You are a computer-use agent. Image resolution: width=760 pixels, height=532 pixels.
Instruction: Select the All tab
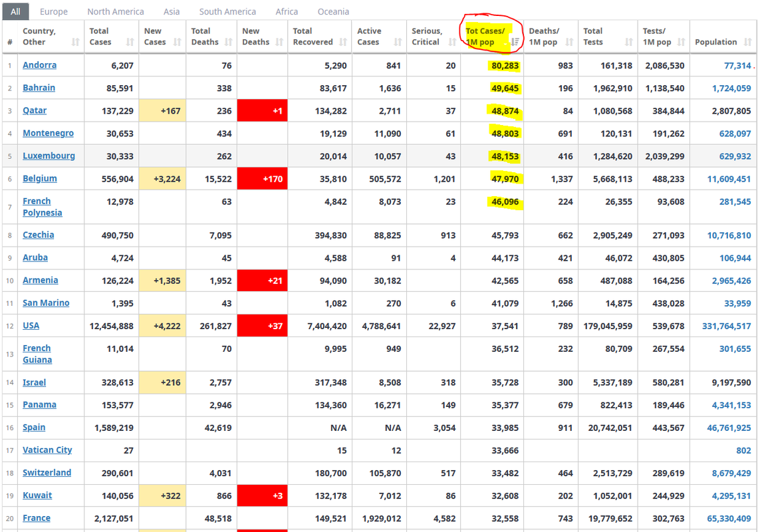(15, 12)
